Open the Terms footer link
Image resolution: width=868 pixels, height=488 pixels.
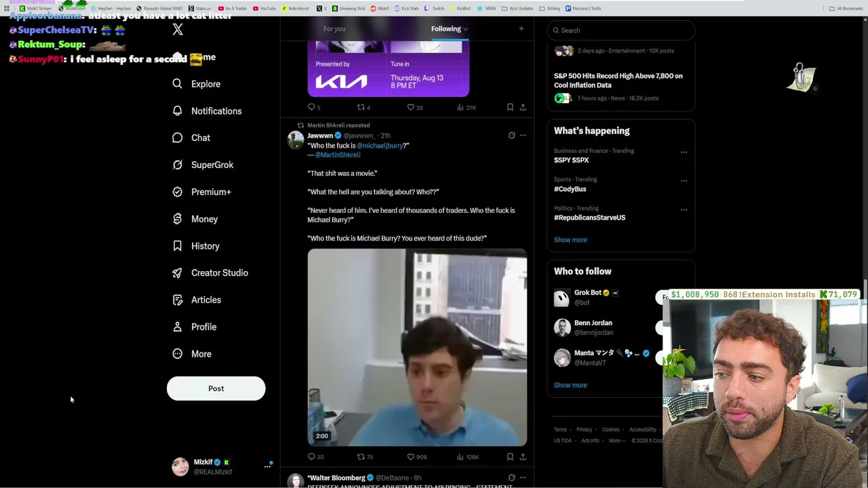pos(560,430)
